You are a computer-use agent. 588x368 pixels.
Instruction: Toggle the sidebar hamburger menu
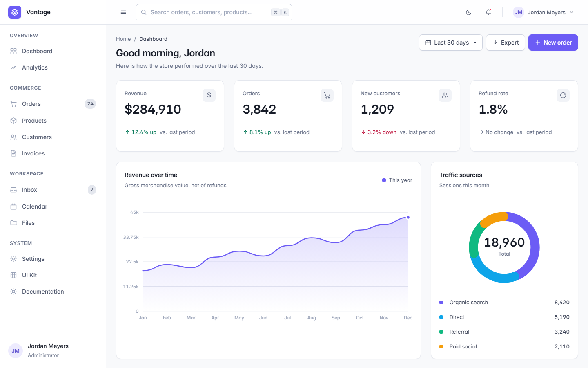click(123, 12)
